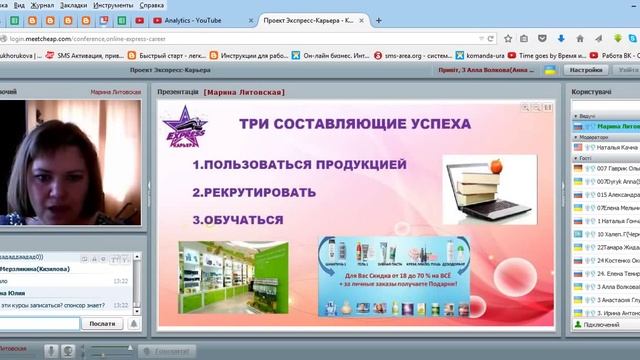Image resolution: width=640 pixels, height=360 pixels.
Task: Click the US flag next to Наталья Качча
Action: tap(578, 147)
